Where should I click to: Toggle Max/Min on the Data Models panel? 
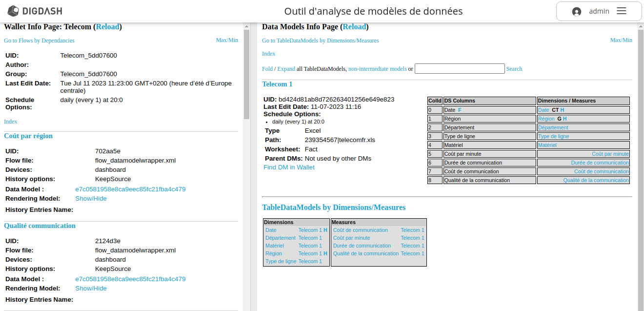tap(621, 40)
